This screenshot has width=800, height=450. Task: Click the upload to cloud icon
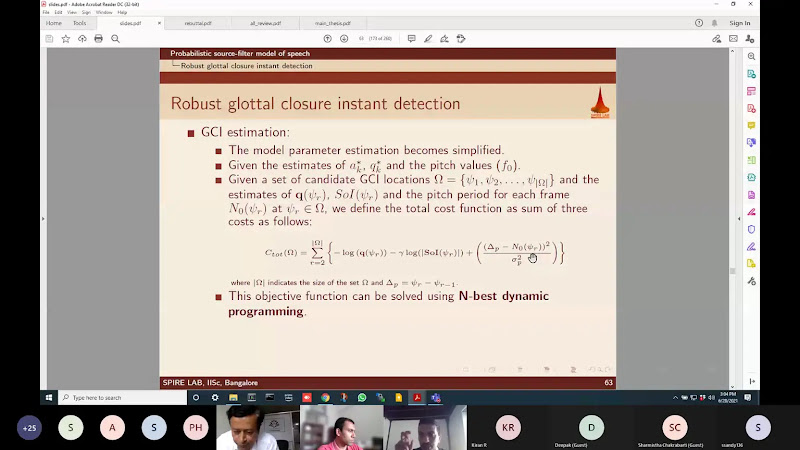[82, 39]
